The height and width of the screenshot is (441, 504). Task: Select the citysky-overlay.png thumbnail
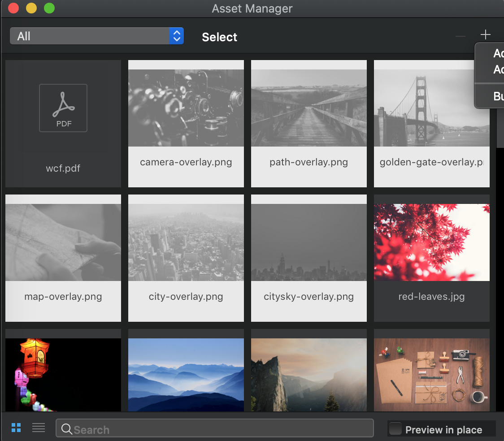coord(309,242)
